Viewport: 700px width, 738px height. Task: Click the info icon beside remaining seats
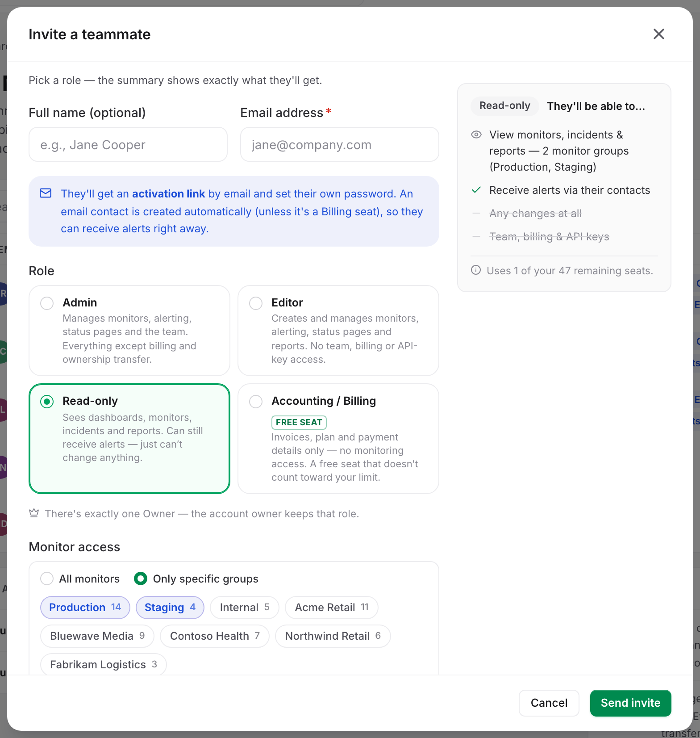[x=476, y=270]
